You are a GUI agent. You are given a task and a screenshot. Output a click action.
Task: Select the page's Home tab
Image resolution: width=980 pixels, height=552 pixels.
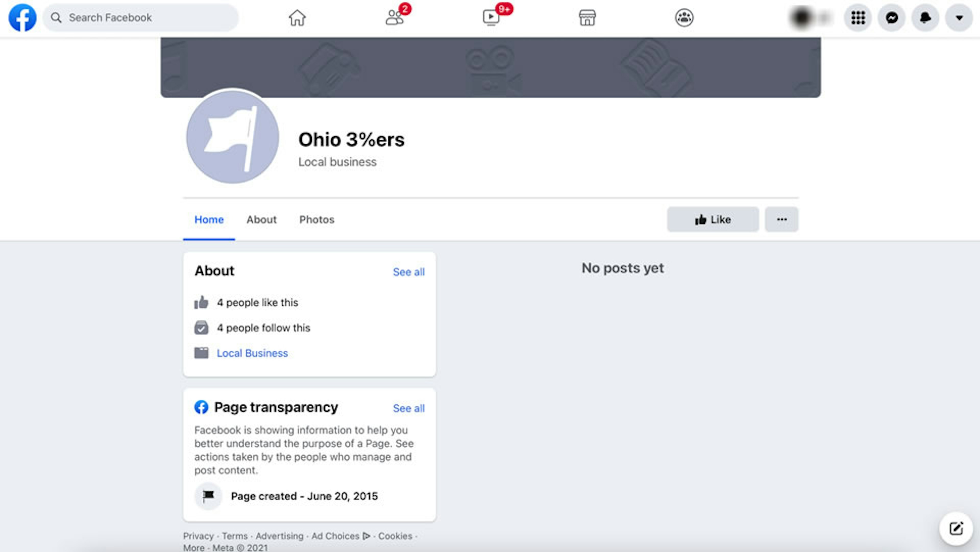pos(209,219)
